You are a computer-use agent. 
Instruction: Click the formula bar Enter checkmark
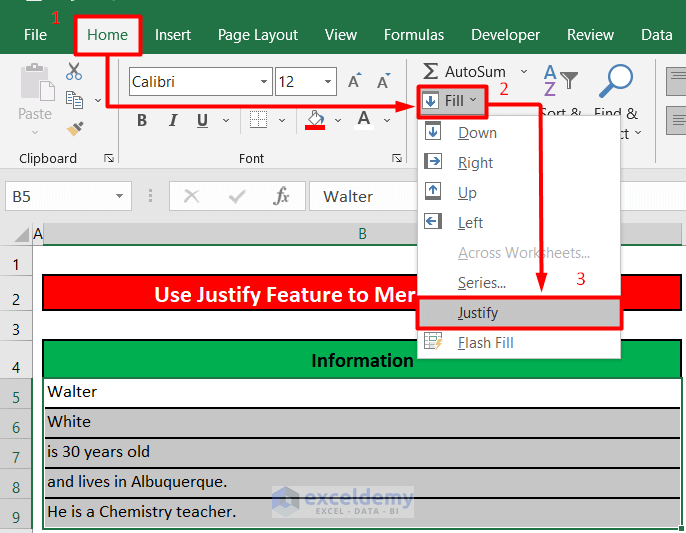pyautogui.click(x=237, y=196)
